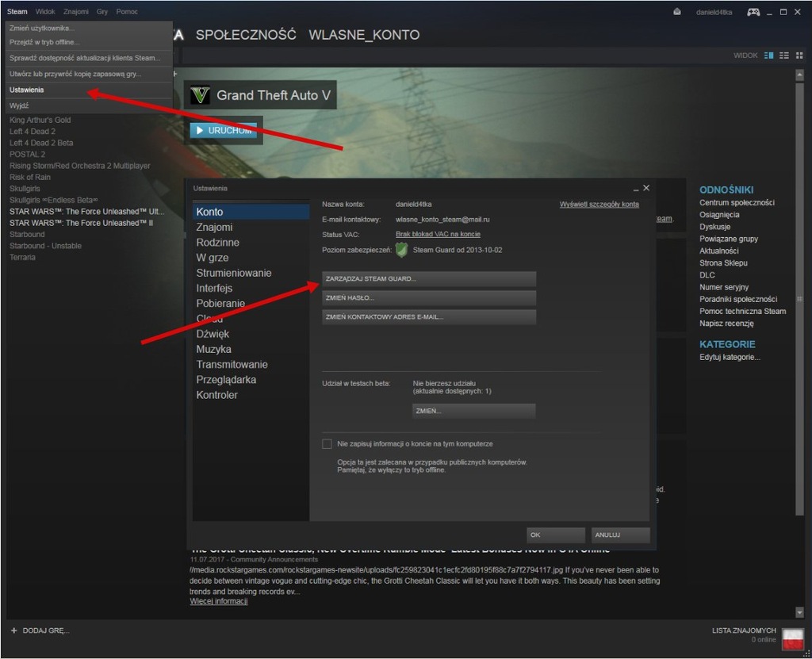Viewport: 812px width, 659px height.
Task: Click 'Edytuj kategorie...' link
Action: 730,358
